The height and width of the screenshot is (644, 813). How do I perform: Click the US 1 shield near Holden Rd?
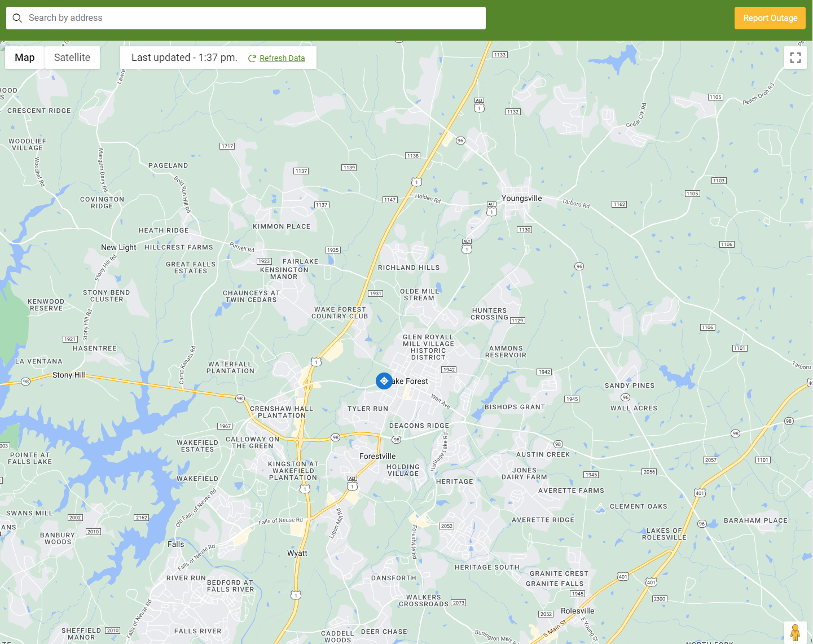pos(416,181)
